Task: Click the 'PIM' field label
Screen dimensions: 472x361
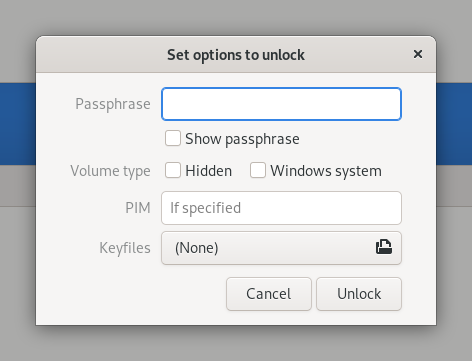Action: tap(138, 208)
